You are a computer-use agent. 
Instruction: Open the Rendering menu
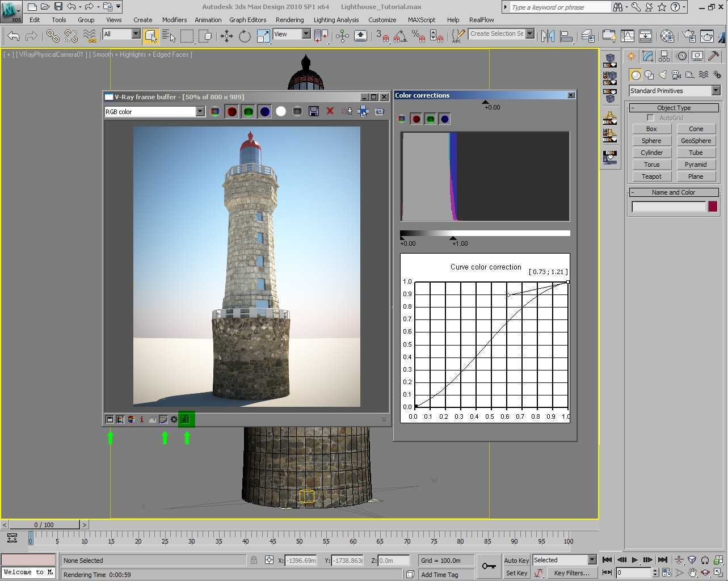tap(289, 19)
